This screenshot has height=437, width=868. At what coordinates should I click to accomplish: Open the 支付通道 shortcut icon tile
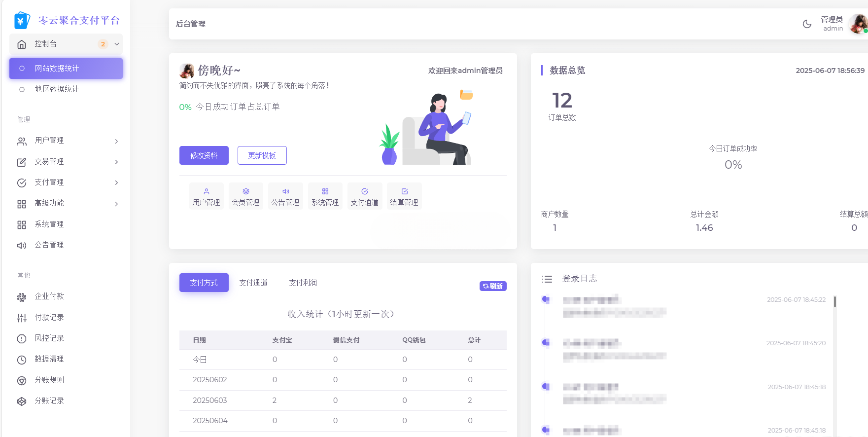click(x=364, y=196)
